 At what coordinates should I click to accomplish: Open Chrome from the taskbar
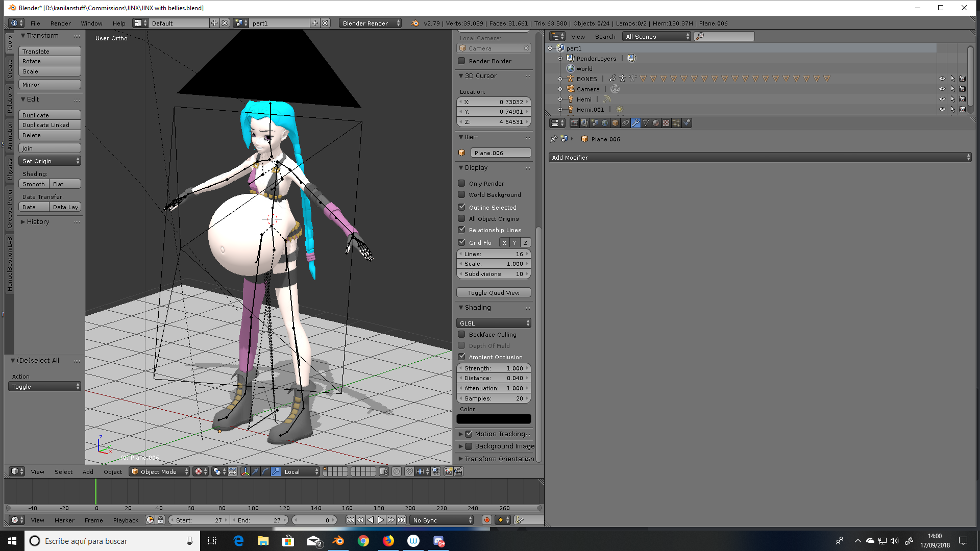(363, 541)
